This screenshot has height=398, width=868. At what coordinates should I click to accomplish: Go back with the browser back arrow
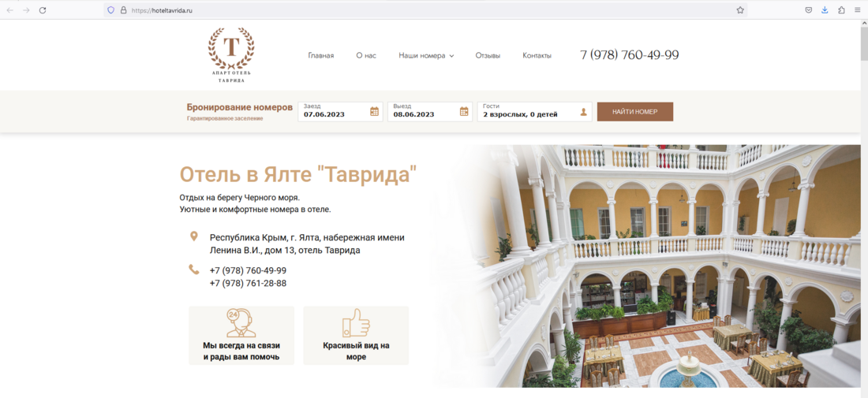10,10
